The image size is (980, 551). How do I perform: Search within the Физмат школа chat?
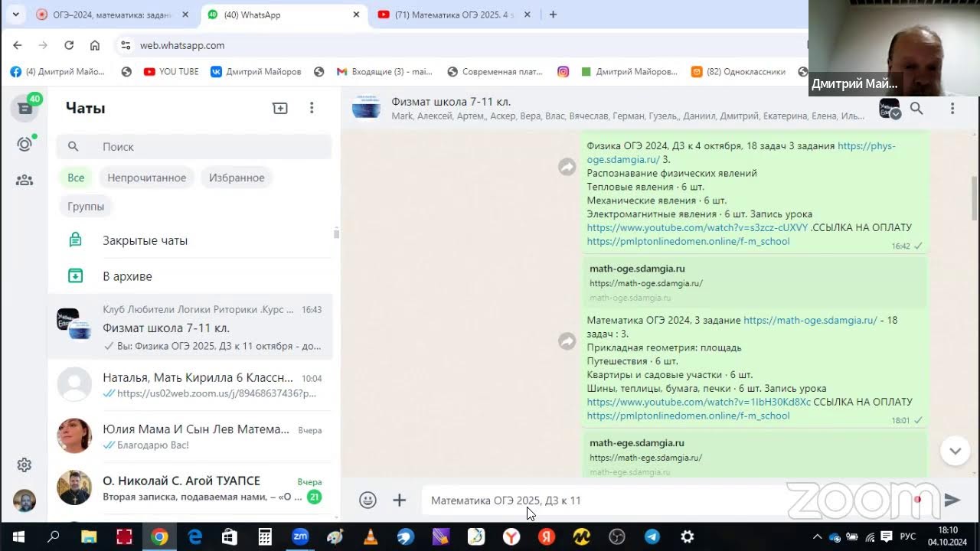tap(916, 109)
